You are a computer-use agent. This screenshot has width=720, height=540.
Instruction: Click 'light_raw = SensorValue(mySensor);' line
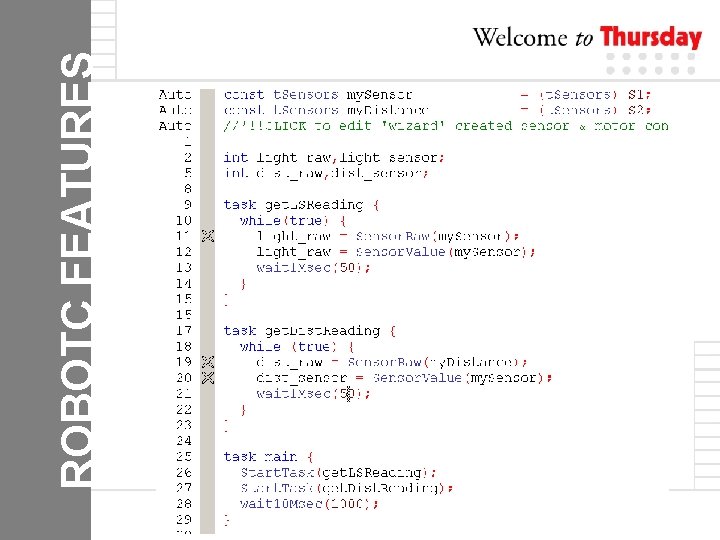(396, 252)
